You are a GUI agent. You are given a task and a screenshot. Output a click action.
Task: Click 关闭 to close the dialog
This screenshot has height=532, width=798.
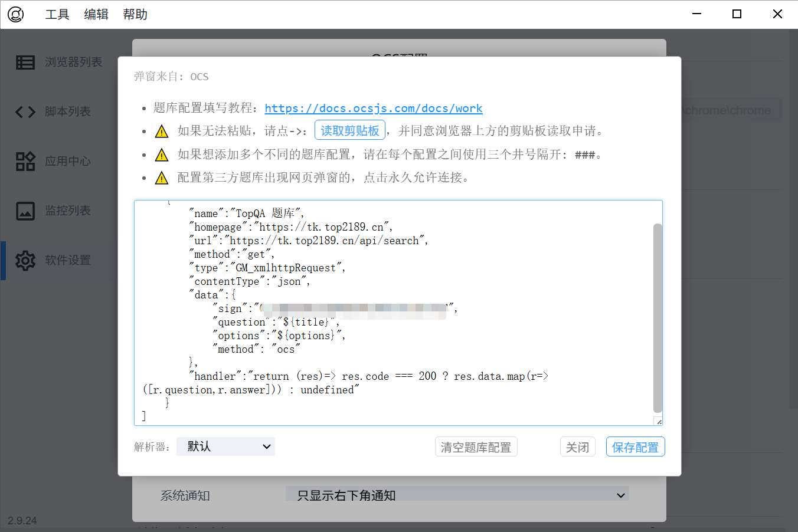click(x=577, y=447)
